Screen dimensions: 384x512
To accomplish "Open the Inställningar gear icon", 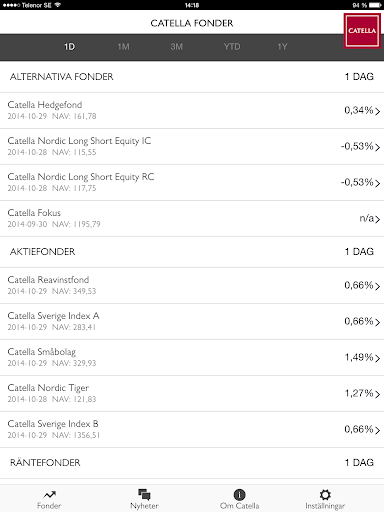I will click(325, 494).
